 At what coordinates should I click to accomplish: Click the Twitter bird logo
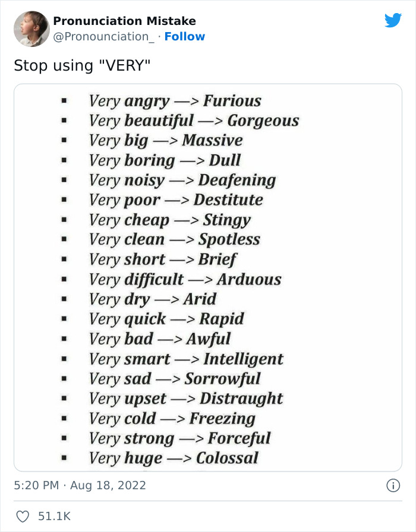(393, 21)
